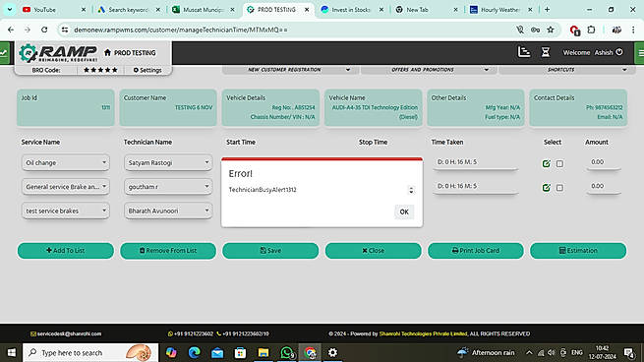
Task: Click the address bar URL
Action: 181,30
